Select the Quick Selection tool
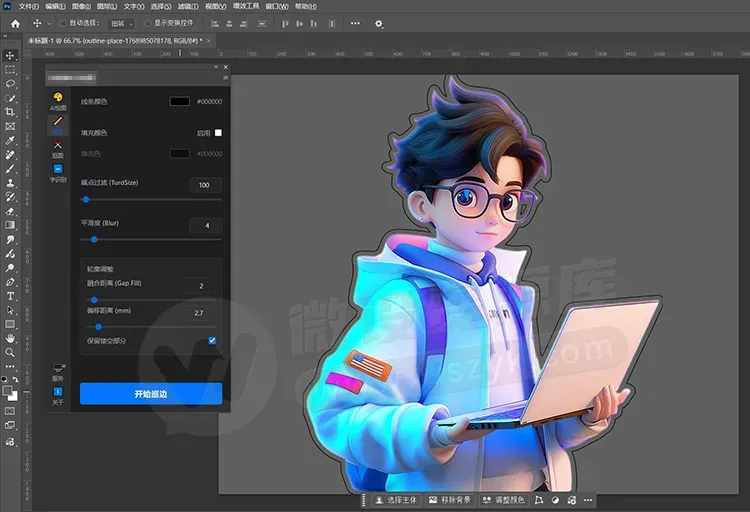The width and height of the screenshot is (750, 512). pyautogui.click(x=10, y=98)
